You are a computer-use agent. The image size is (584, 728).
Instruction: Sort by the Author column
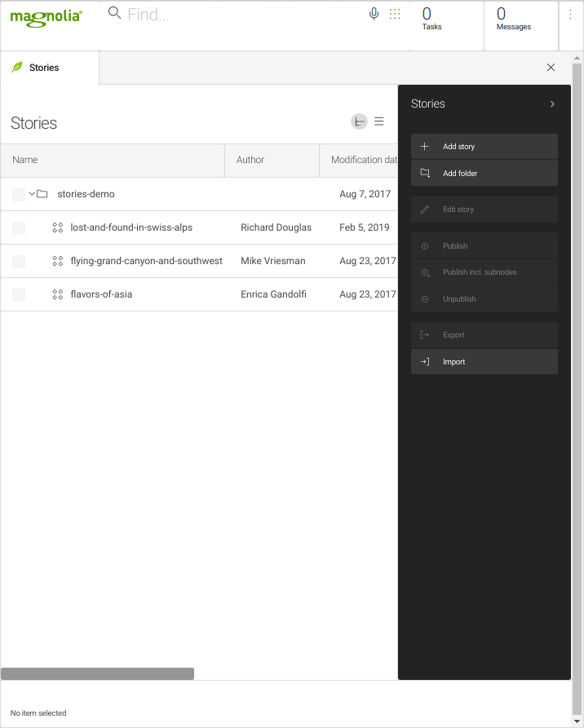click(x=272, y=160)
